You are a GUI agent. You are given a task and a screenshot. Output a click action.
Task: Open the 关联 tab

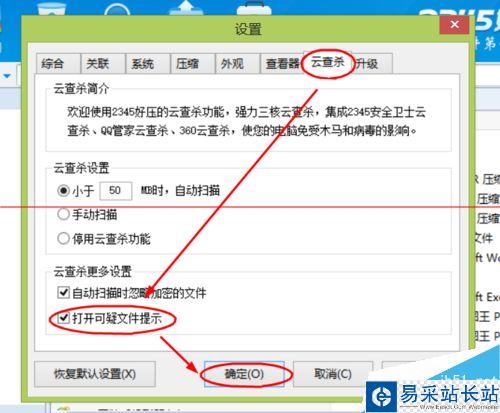coord(103,63)
